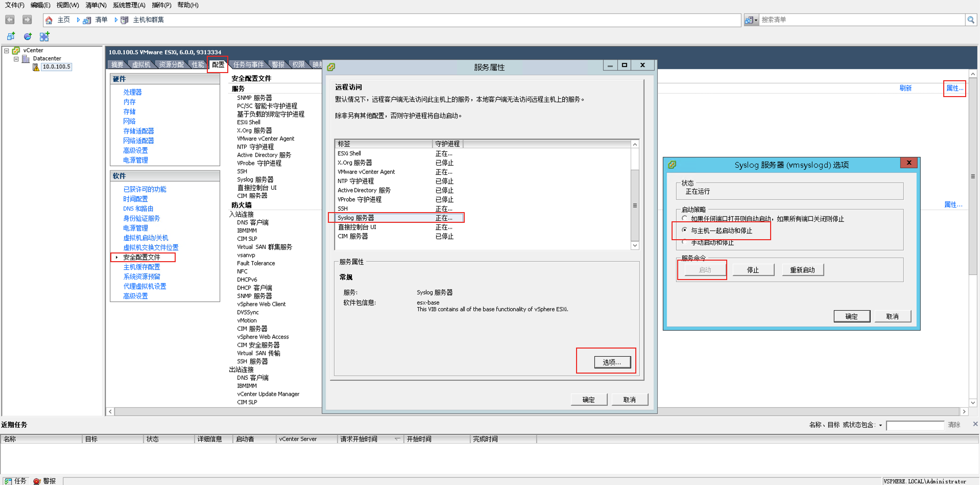The height and width of the screenshot is (485, 980).
Task: Select host 10.0.100.5 warning icon in tree
Action: (36, 67)
